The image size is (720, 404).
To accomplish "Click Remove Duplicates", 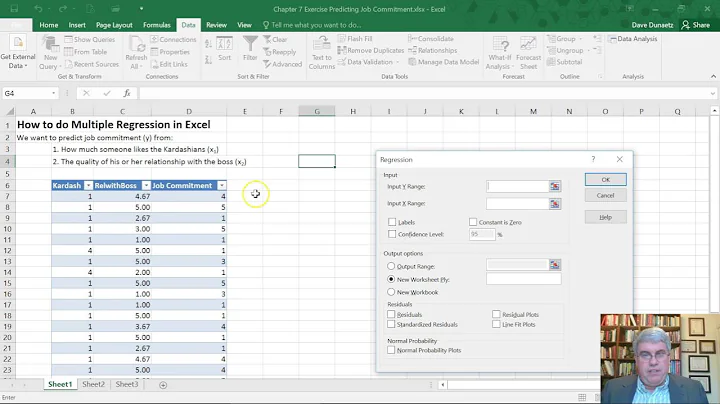I will (371, 50).
